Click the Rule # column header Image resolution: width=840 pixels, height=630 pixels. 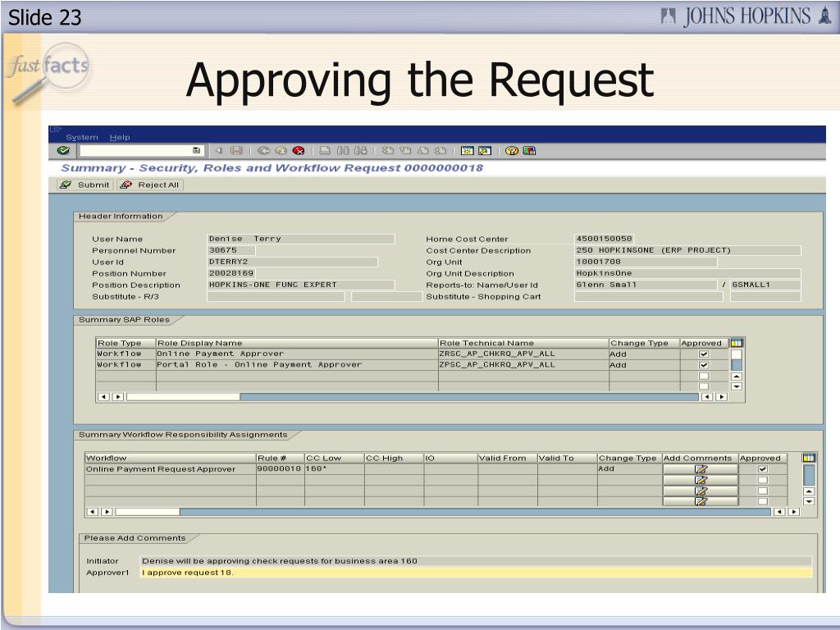point(281,458)
